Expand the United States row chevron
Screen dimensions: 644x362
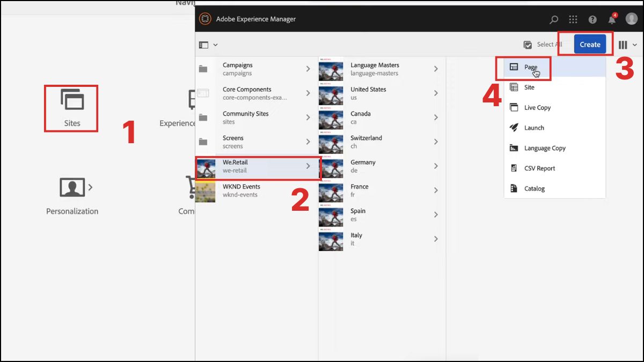click(x=436, y=93)
